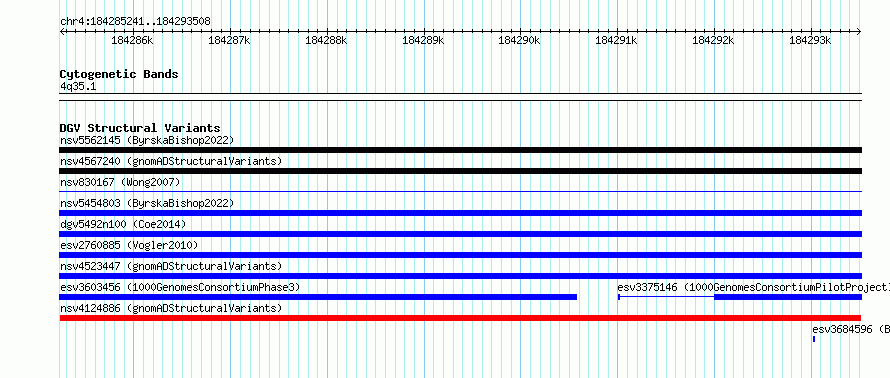This screenshot has width=890, height=378.
Task: Click the thin nsv830167 Wong2007 line
Action: click(x=460, y=192)
